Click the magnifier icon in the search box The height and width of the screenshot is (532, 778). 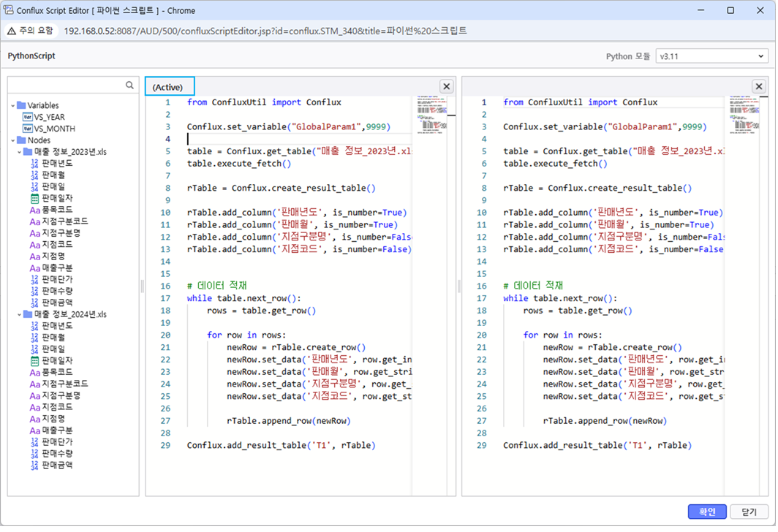(129, 85)
